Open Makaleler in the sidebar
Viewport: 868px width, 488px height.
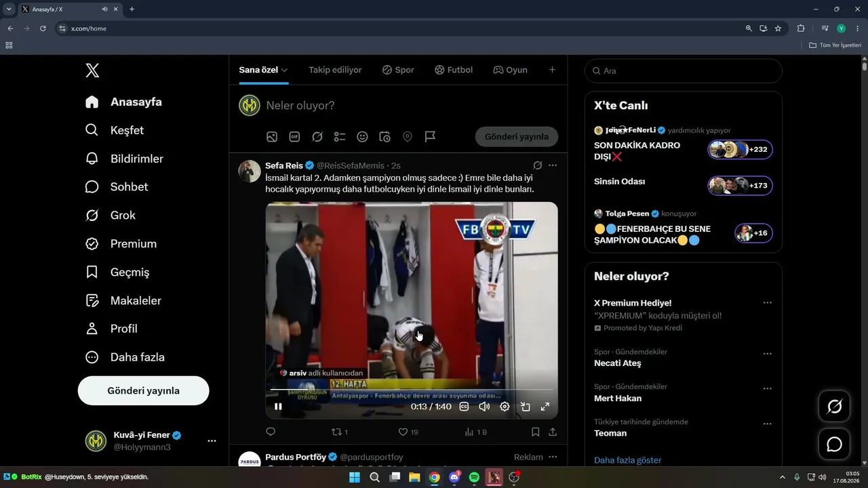point(123,300)
